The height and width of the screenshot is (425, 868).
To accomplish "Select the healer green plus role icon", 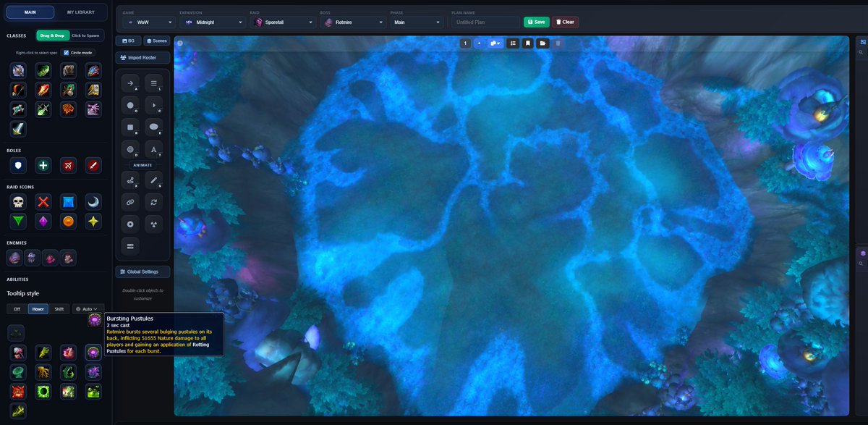I will point(43,166).
